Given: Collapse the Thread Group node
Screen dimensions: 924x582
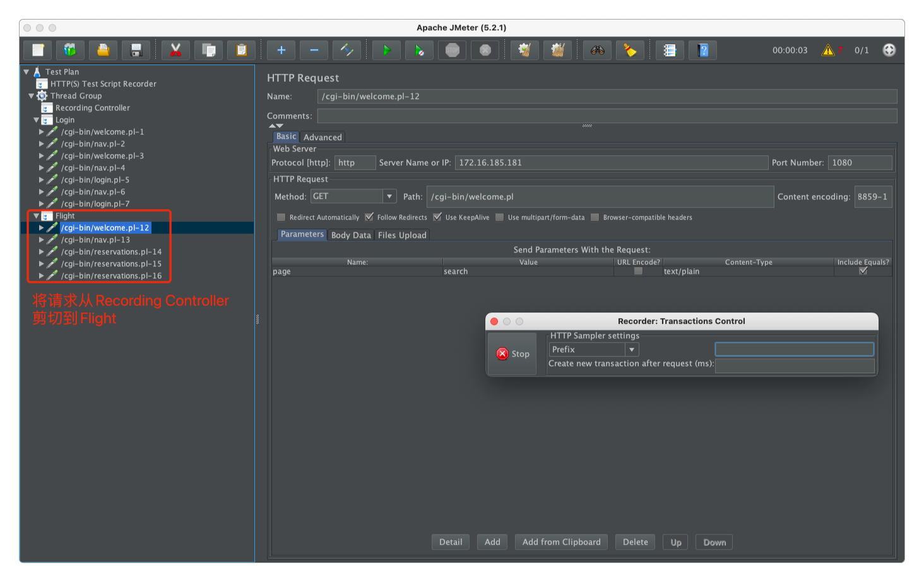Looking at the screenshot, I should coord(32,96).
